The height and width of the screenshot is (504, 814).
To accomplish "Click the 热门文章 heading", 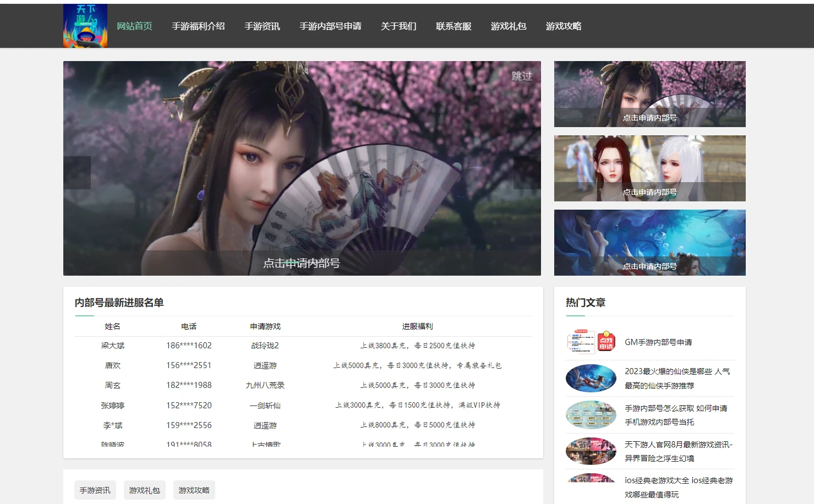I will 586,303.
